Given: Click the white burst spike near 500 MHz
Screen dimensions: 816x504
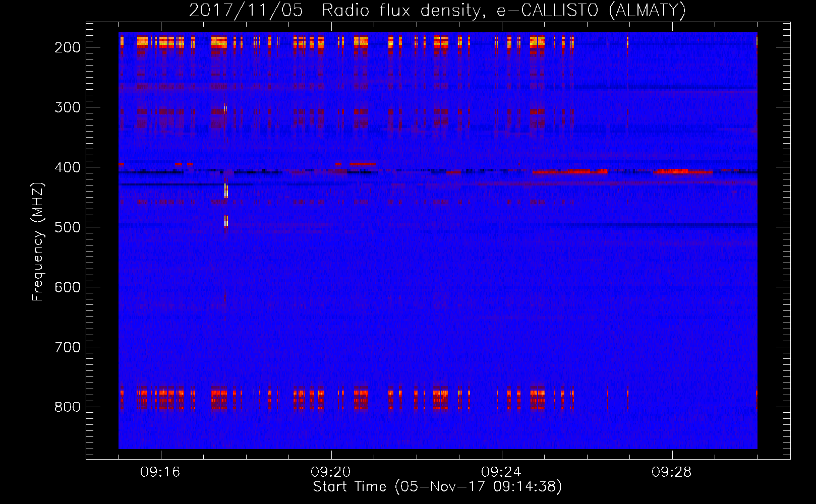Looking at the screenshot, I should coord(226,221).
